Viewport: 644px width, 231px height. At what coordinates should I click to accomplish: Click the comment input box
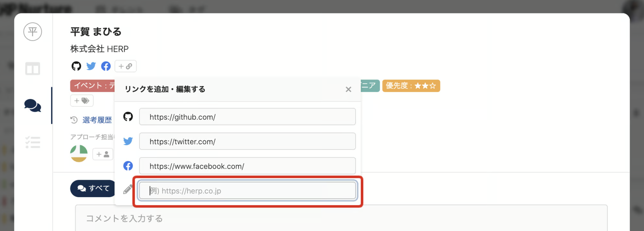click(341, 218)
